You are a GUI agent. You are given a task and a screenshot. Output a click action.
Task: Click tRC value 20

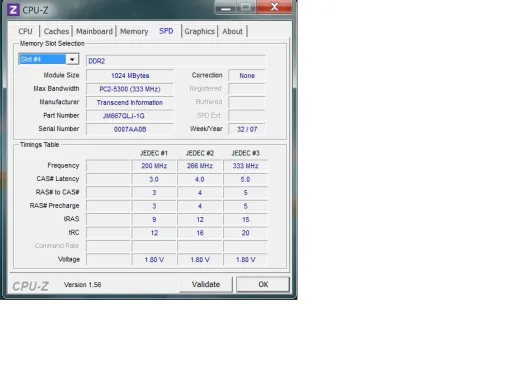point(245,233)
